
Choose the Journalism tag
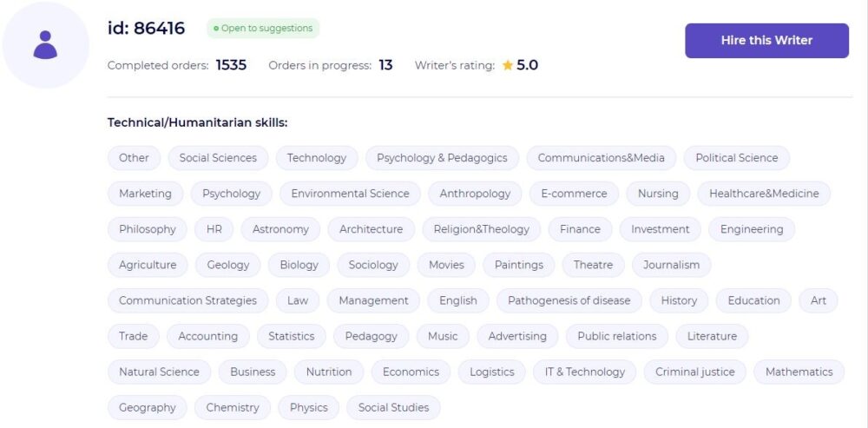pos(672,265)
